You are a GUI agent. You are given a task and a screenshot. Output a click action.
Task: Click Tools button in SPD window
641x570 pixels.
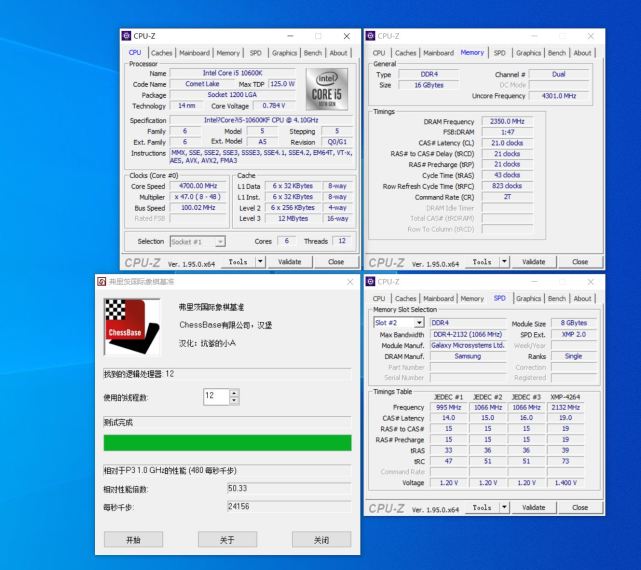click(x=482, y=507)
